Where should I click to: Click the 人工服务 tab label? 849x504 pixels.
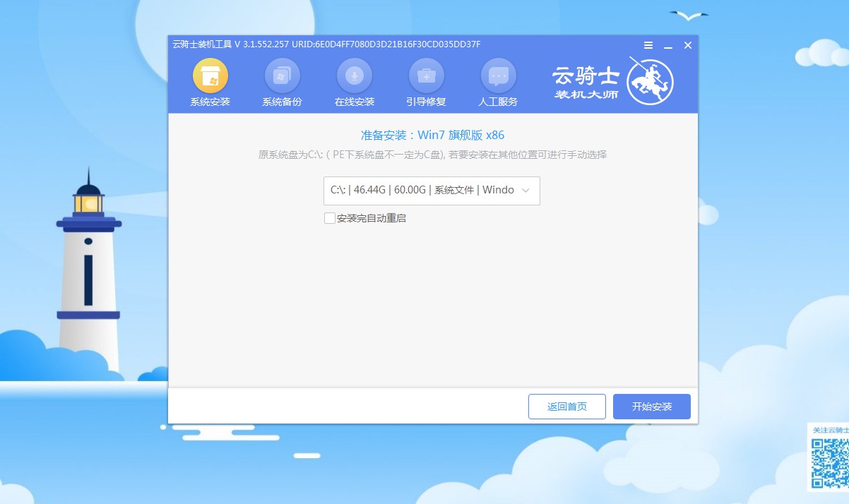[499, 102]
